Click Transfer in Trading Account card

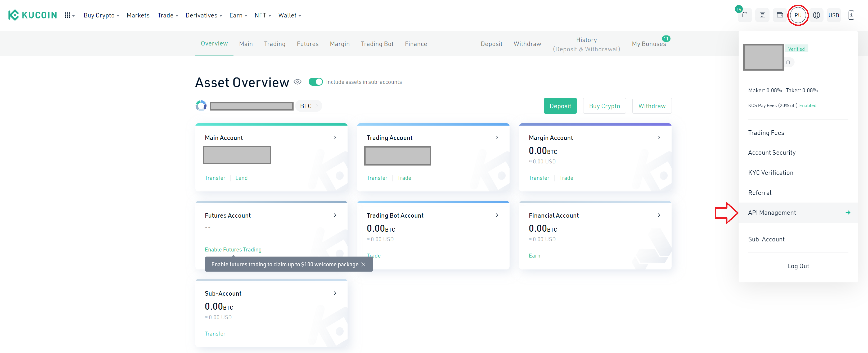[377, 178]
